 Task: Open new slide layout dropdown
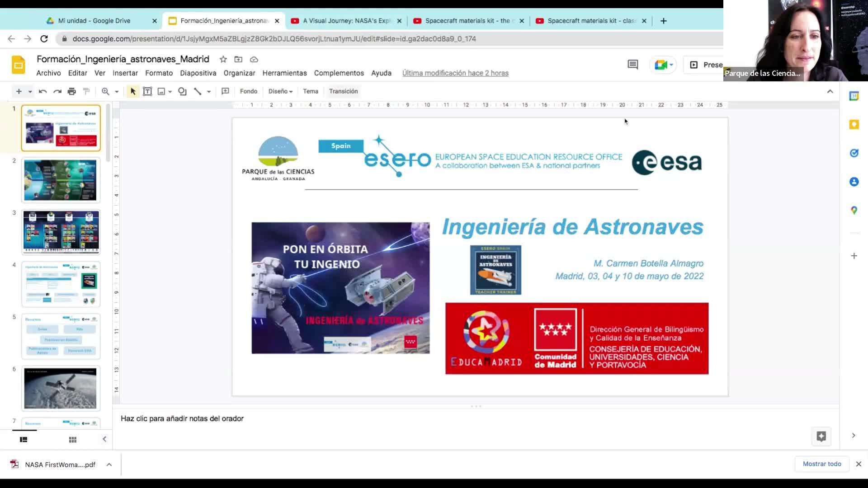point(30,91)
